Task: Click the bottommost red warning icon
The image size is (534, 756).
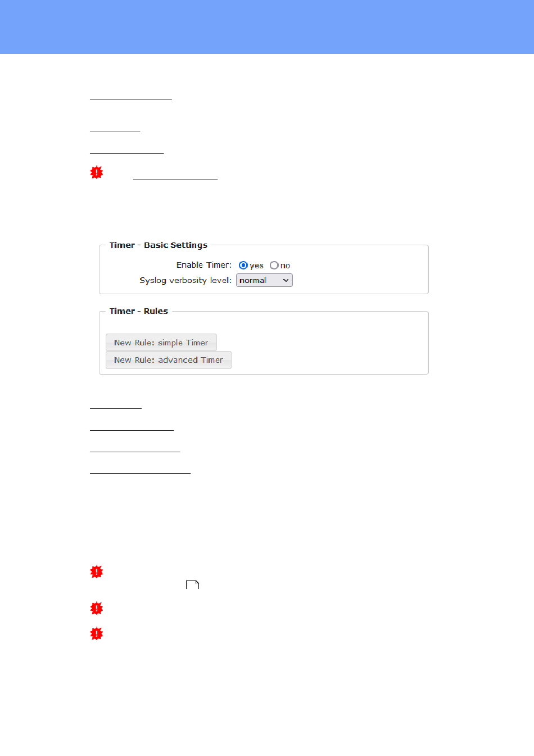Action: pyautogui.click(x=97, y=633)
